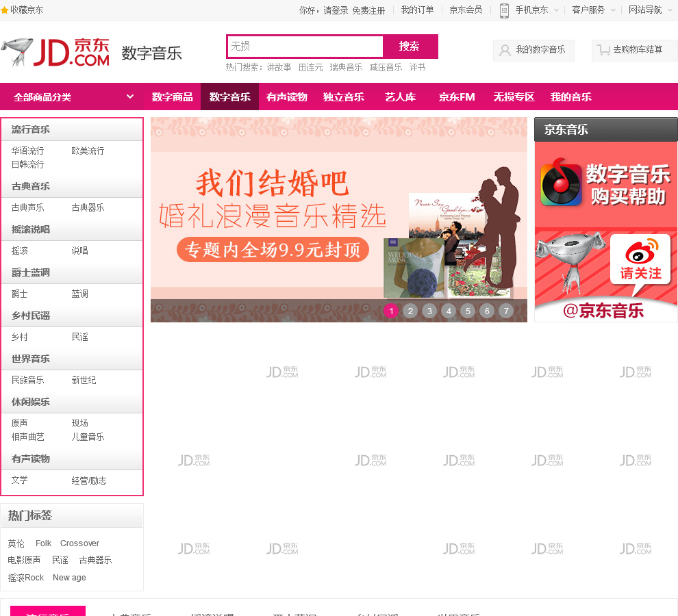Select 说唱 category
Screen dimensions: 678x616
coord(79,251)
